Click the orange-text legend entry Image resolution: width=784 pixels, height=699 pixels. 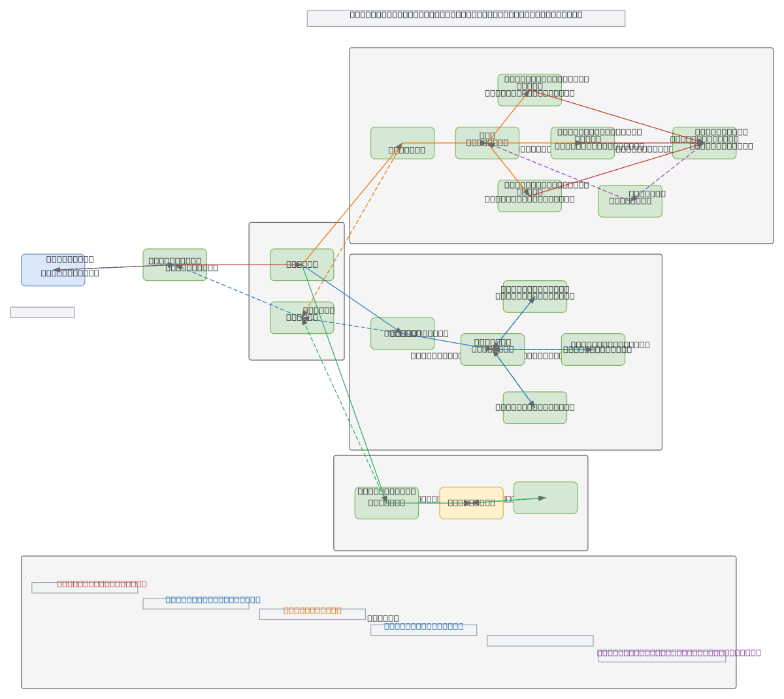click(x=312, y=614)
